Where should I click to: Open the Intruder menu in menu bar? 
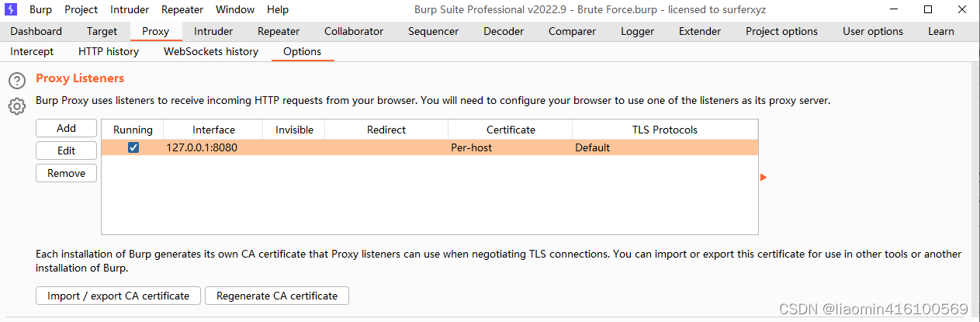130,10
